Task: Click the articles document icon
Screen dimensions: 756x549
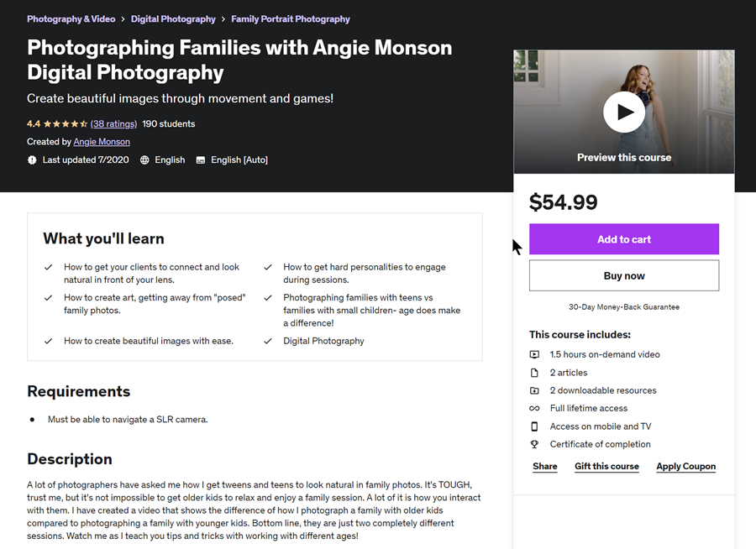Action: 534,373
